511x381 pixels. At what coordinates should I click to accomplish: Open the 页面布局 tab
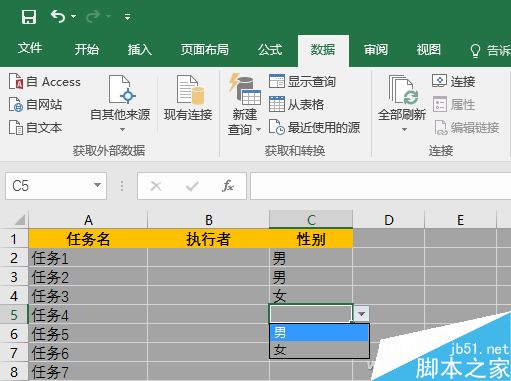tap(205, 49)
